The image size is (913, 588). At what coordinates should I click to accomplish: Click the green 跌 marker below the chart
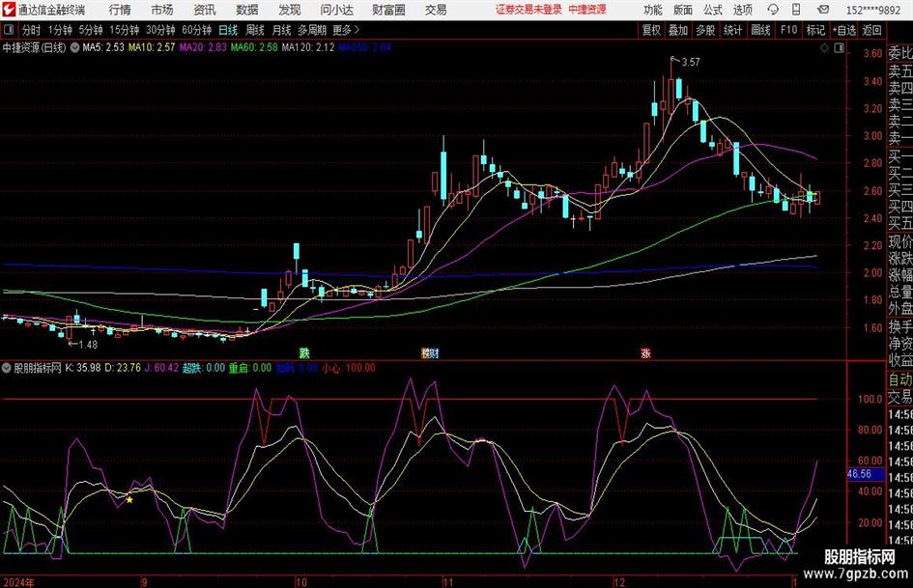coord(304,352)
